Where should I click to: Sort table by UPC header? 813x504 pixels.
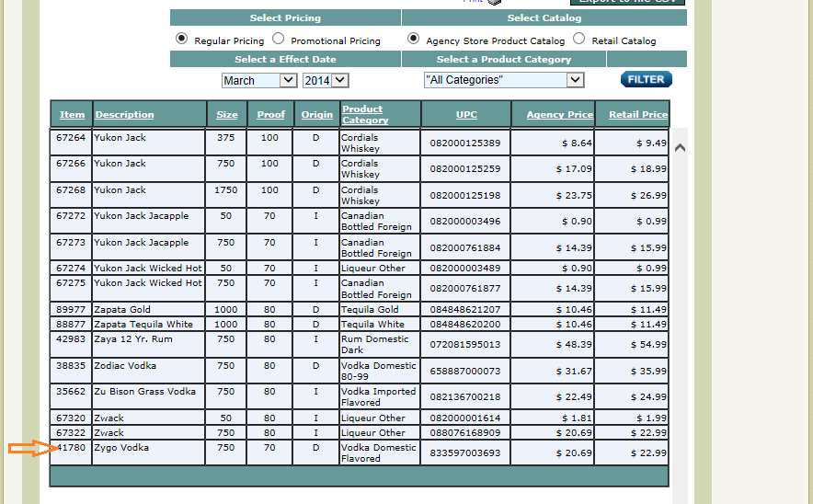466,115
